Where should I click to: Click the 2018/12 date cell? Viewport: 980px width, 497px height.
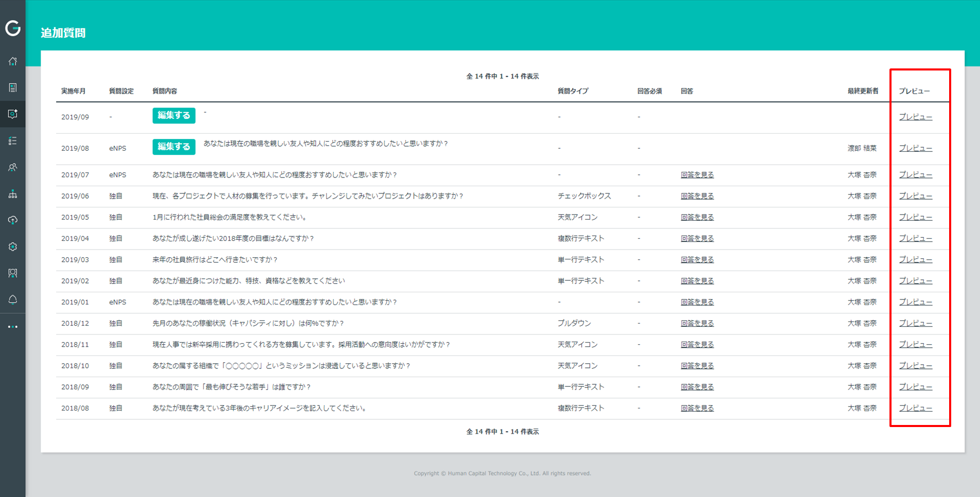click(x=75, y=323)
